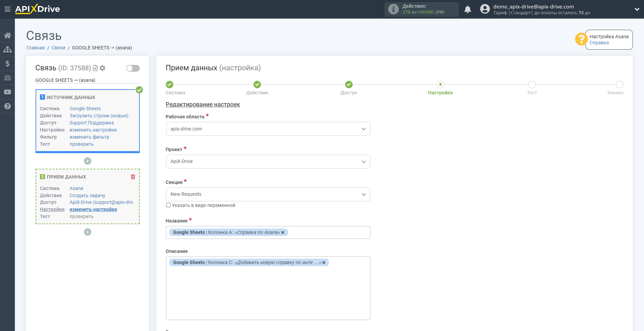This screenshot has height=331, width=644.
Task: Open the briefcase icon in sidebar
Action: (7, 78)
